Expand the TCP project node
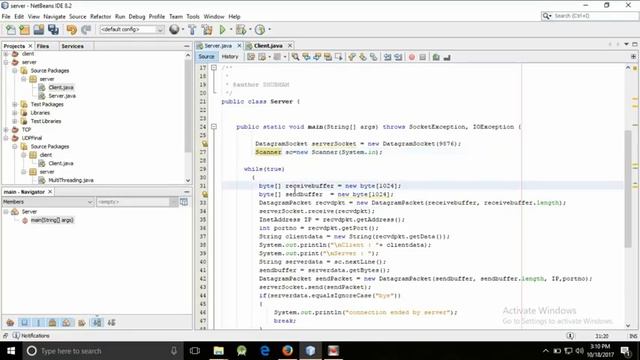 click(x=6, y=129)
